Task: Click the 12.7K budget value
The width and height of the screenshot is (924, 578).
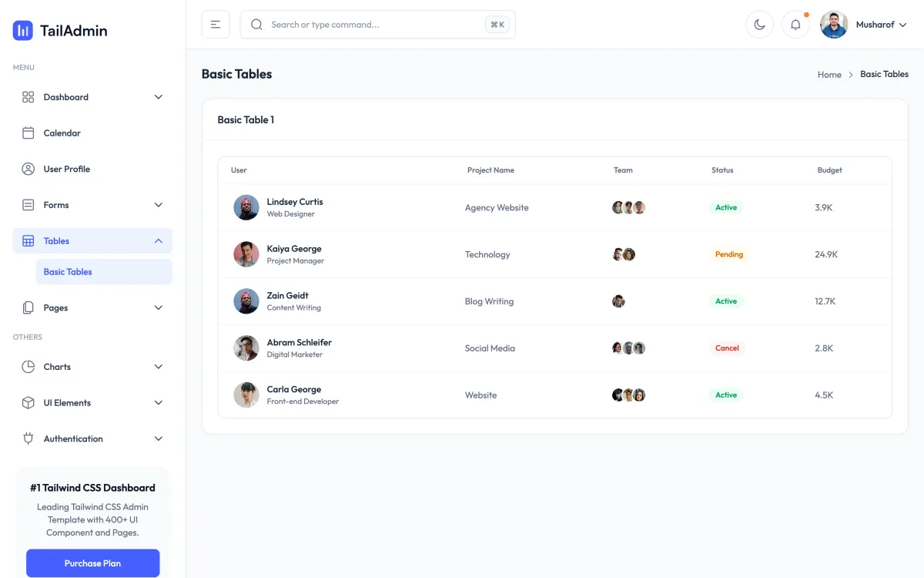Action: point(825,301)
